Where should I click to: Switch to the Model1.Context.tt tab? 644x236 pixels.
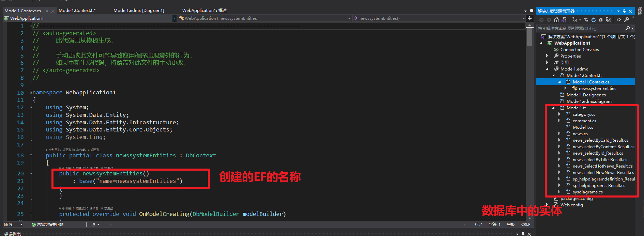click(77, 11)
